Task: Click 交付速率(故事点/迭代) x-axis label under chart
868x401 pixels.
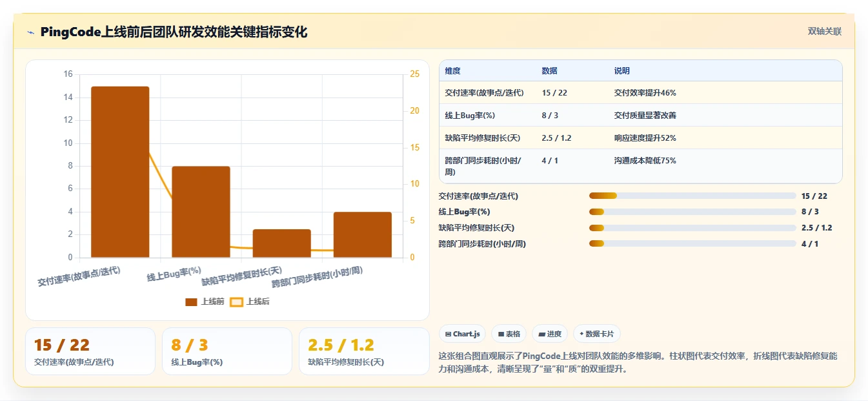Action: tap(79, 276)
